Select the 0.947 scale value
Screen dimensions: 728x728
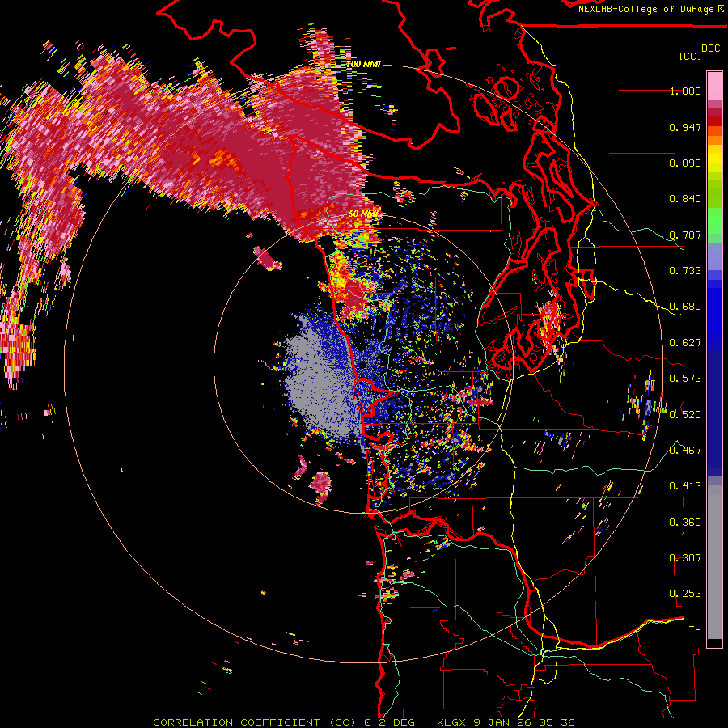(685, 127)
